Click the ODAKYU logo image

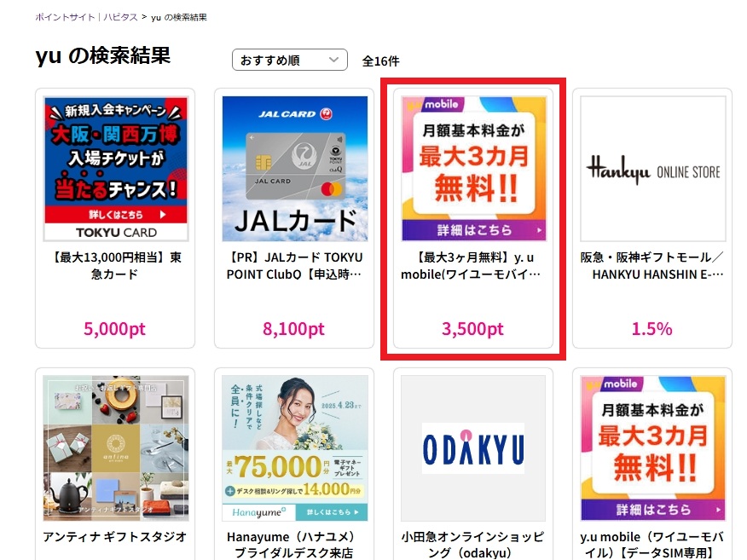point(473,448)
